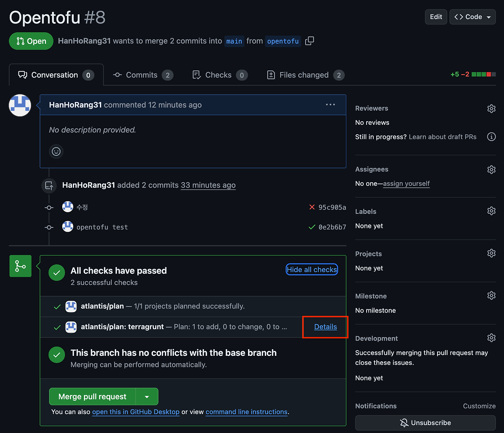Click the avatar on the opentofu test commit
Screen dimensions: 504x433
point(68,227)
